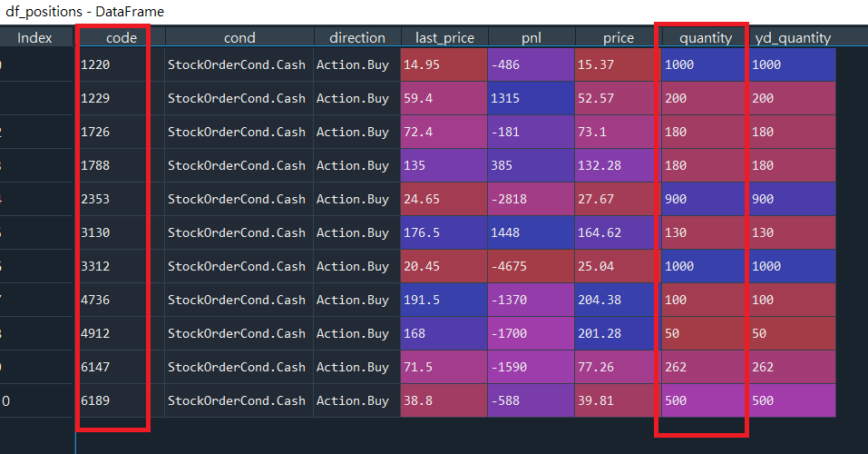Select the quantity column header

pos(706,38)
